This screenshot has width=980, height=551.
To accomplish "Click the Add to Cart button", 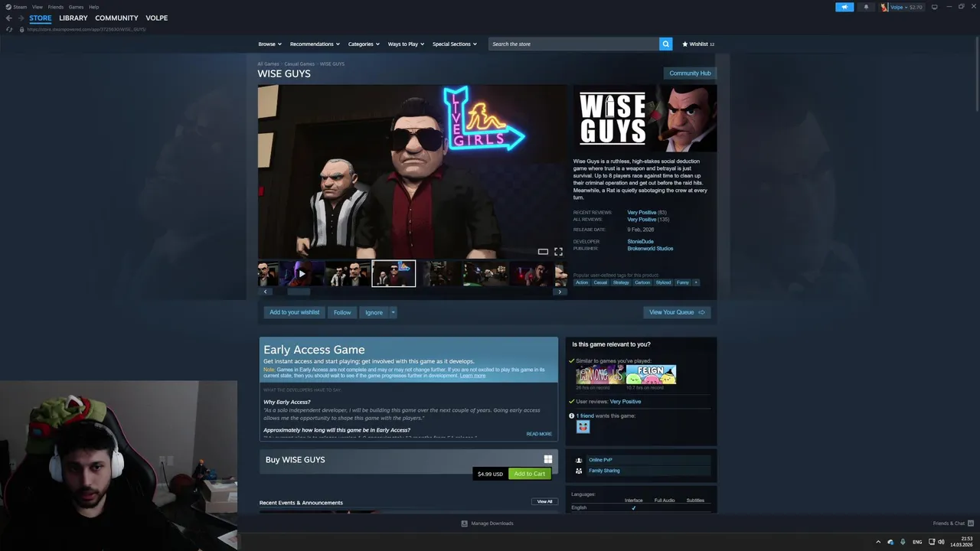I will 529,474.
